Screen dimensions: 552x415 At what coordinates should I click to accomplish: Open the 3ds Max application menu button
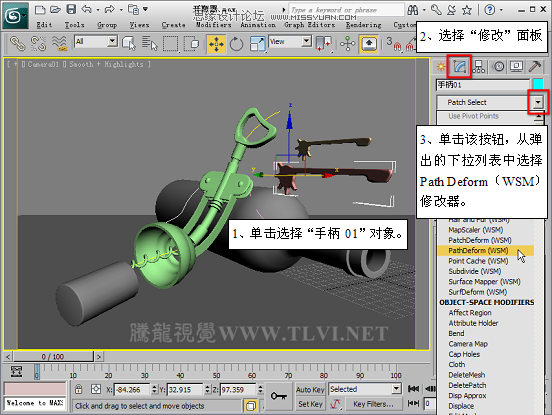(x=15, y=15)
